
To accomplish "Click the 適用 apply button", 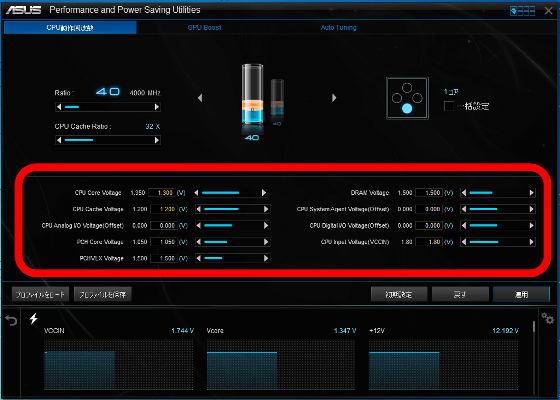I will (x=521, y=295).
